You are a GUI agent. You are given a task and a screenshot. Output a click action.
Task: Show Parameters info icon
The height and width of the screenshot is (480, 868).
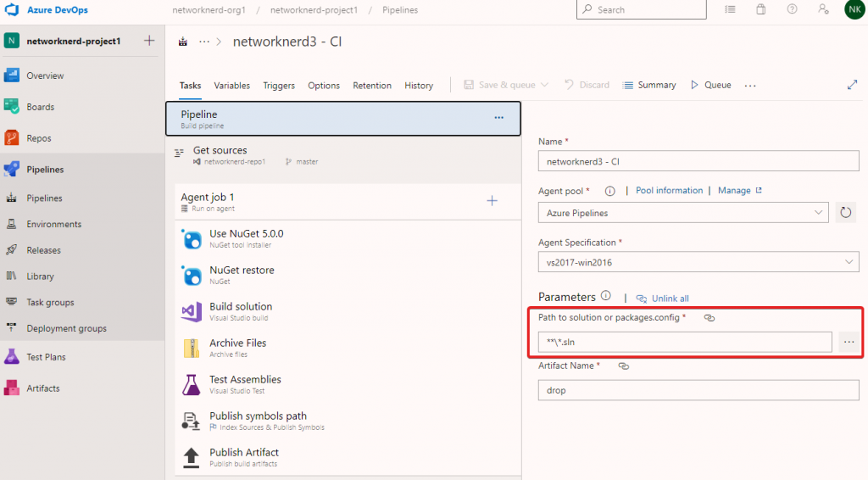pyautogui.click(x=605, y=296)
